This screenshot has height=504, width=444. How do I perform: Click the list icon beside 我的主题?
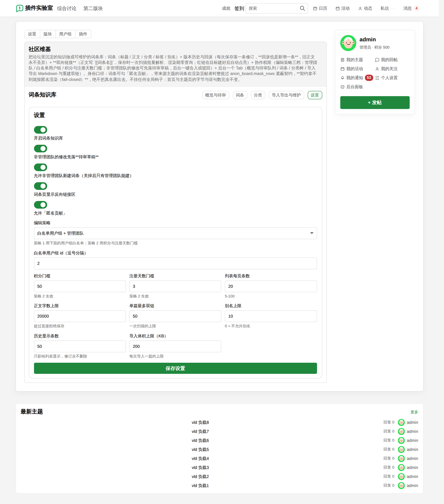(x=342, y=60)
